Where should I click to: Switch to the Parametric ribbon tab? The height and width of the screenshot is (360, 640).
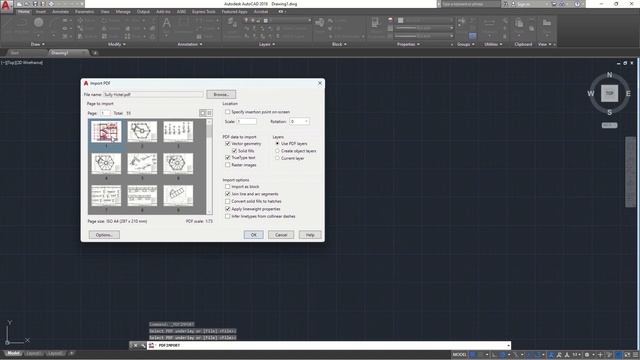[x=84, y=12]
